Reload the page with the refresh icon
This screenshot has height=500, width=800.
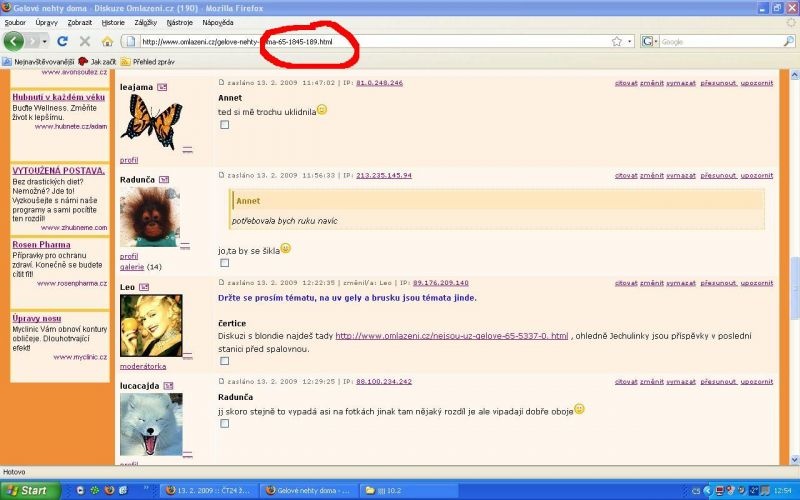(x=63, y=41)
